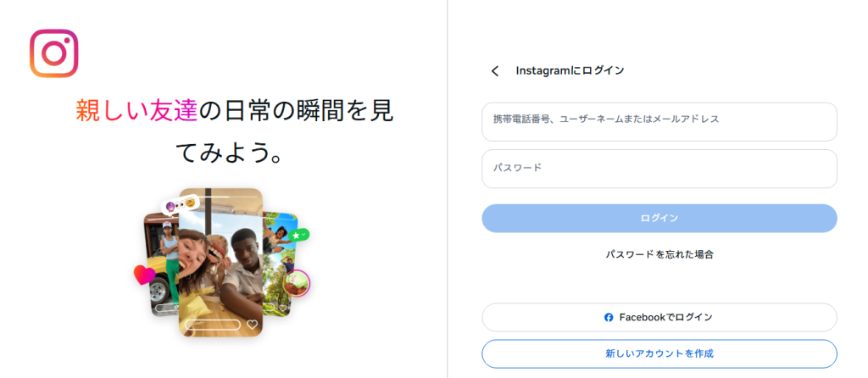Focus the パスワード password field
The width and height of the screenshot is (868, 378).
[659, 169]
